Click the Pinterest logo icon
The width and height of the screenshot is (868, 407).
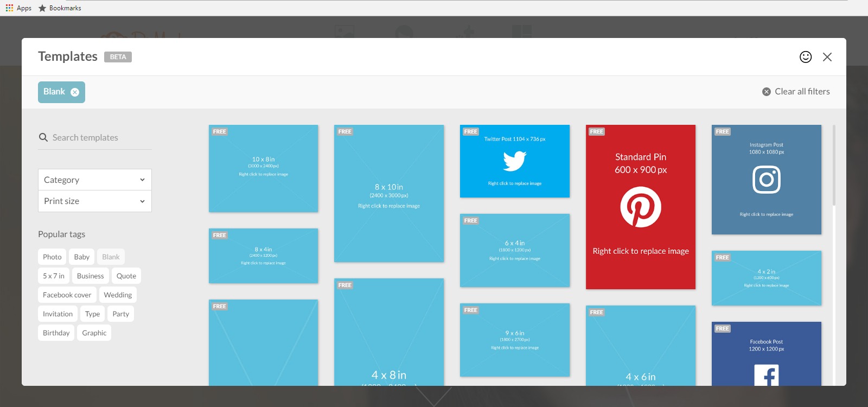(x=641, y=207)
